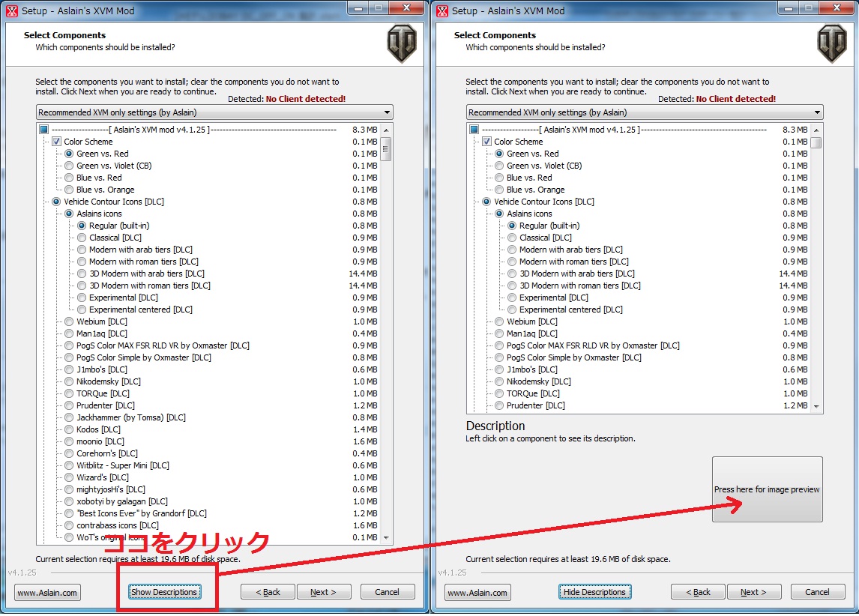The width and height of the screenshot is (859, 616).
Task: Select Webium [DLC] radio in left window
Action: (69, 321)
